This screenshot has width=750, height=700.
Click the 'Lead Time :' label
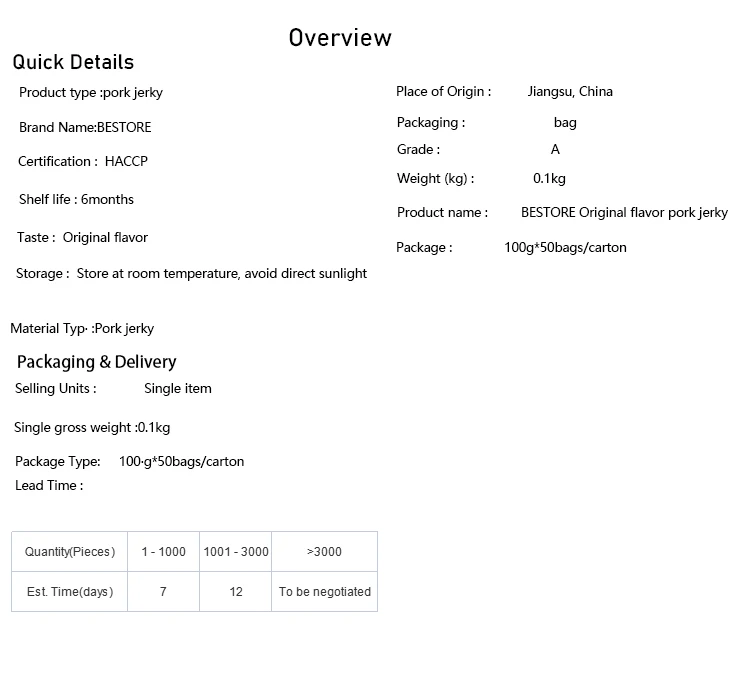coord(49,486)
